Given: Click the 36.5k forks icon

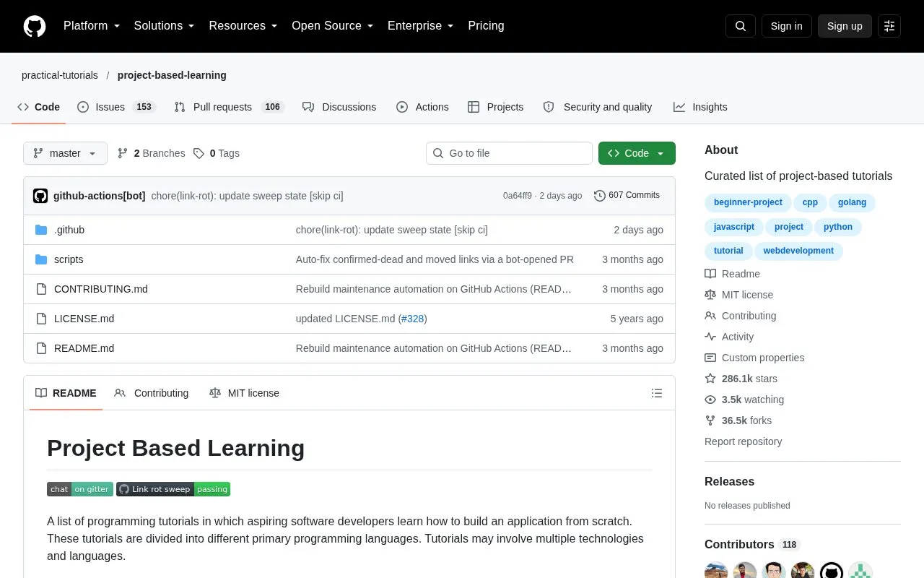Looking at the screenshot, I should pyautogui.click(x=710, y=420).
